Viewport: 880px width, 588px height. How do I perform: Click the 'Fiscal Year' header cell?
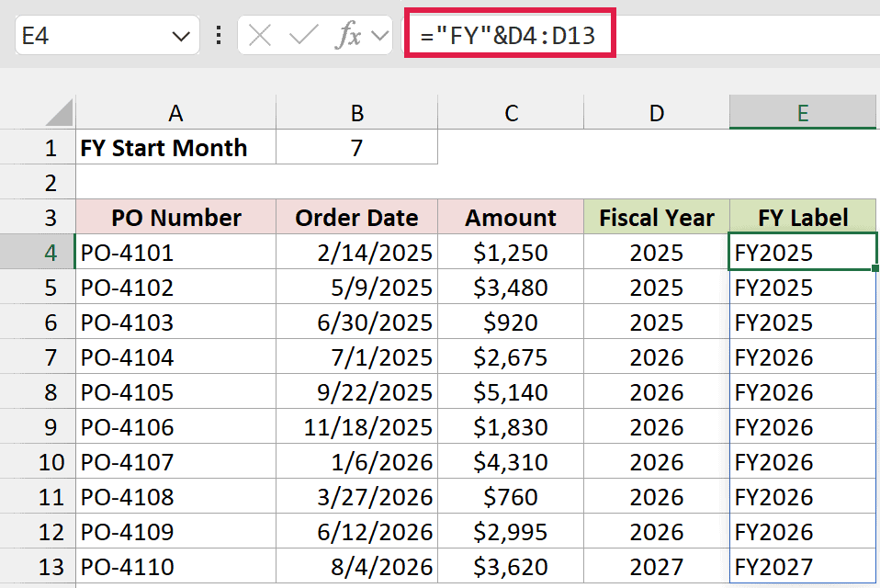[x=657, y=217]
